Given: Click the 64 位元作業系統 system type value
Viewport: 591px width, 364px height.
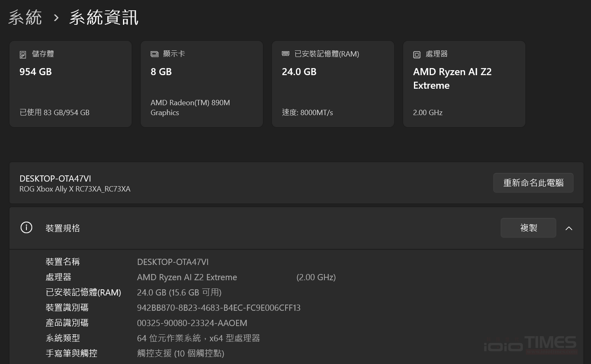Looking at the screenshot, I should pos(199,338).
